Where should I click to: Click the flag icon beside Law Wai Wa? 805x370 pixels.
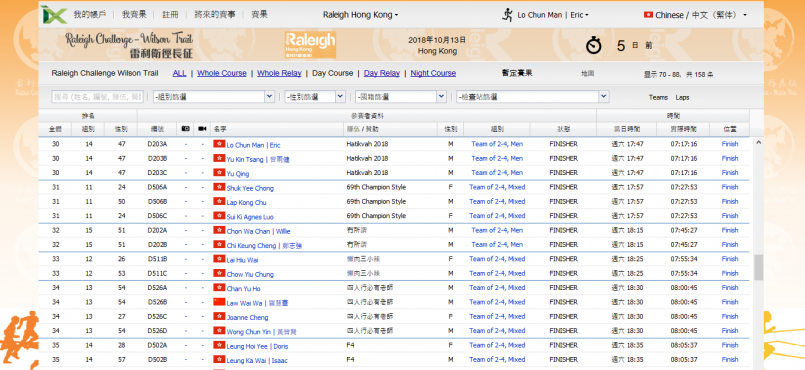[219, 302]
